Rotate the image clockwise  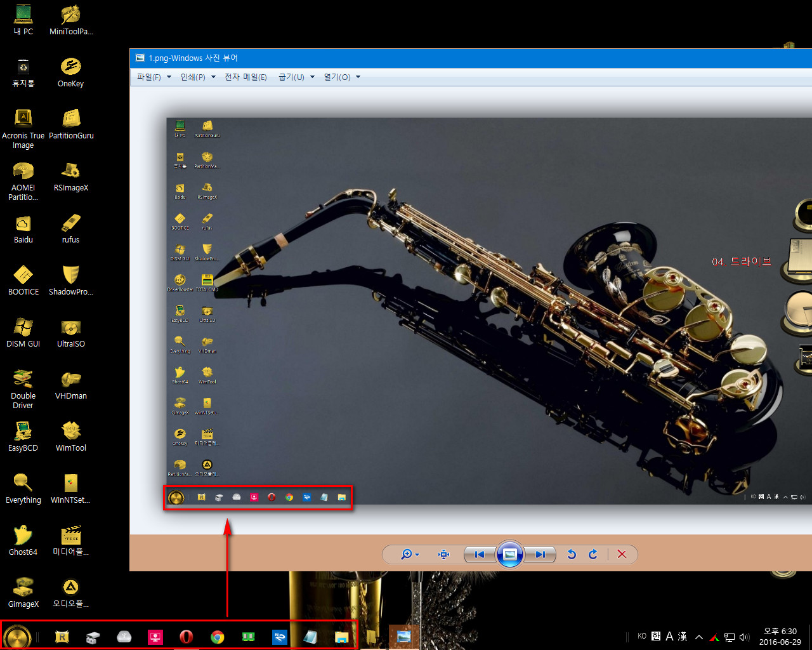click(x=593, y=554)
